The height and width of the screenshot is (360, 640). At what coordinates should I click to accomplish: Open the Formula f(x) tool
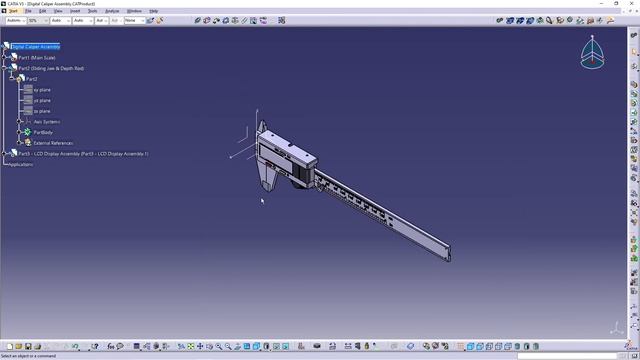pyautogui.click(x=111, y=346)
